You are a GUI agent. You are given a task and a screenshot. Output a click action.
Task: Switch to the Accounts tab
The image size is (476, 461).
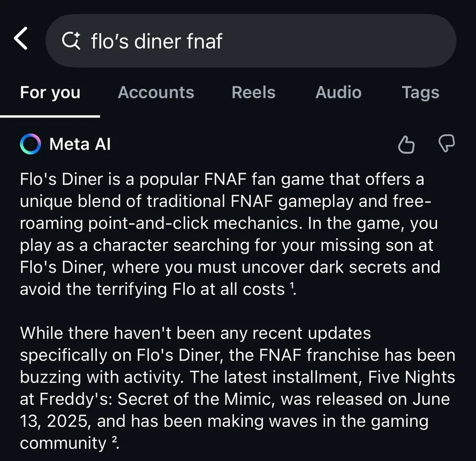click(155, 93)
